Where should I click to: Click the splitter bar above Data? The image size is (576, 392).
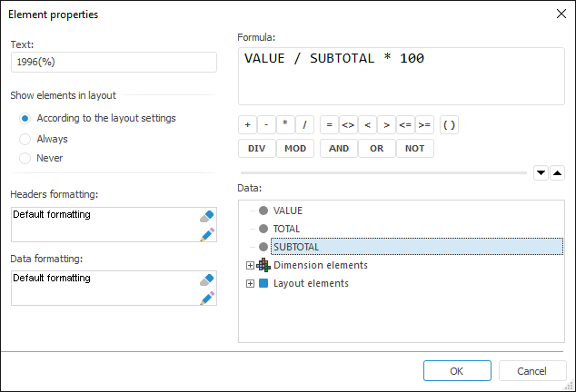pyautogui.click(x=383, y=171)
